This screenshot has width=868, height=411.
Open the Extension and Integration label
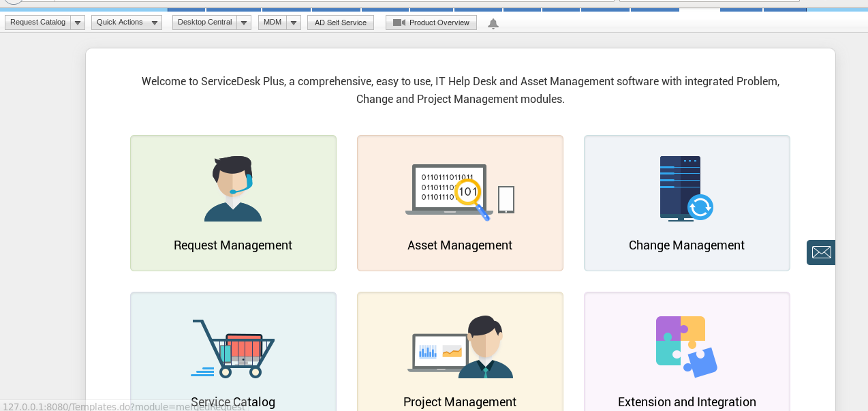687,402
